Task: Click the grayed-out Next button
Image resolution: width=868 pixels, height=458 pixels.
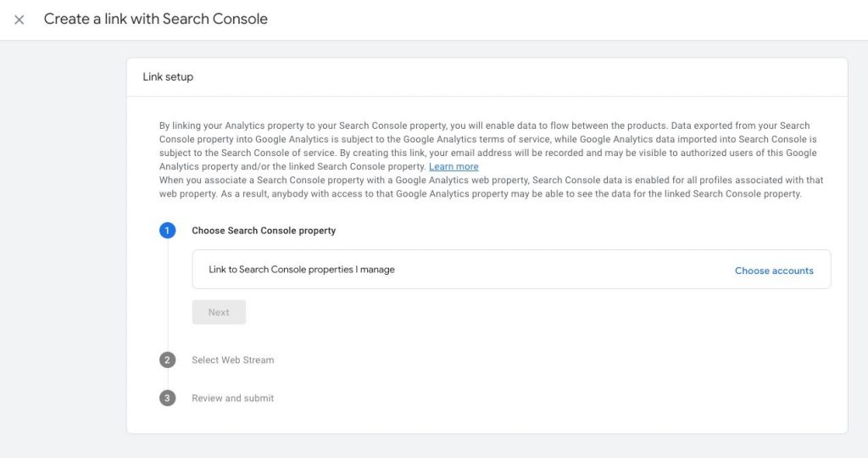Action: (x=219, y=312)
